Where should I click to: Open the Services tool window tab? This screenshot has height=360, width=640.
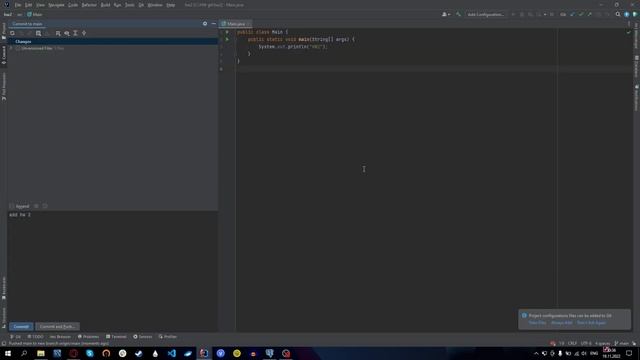143,337
